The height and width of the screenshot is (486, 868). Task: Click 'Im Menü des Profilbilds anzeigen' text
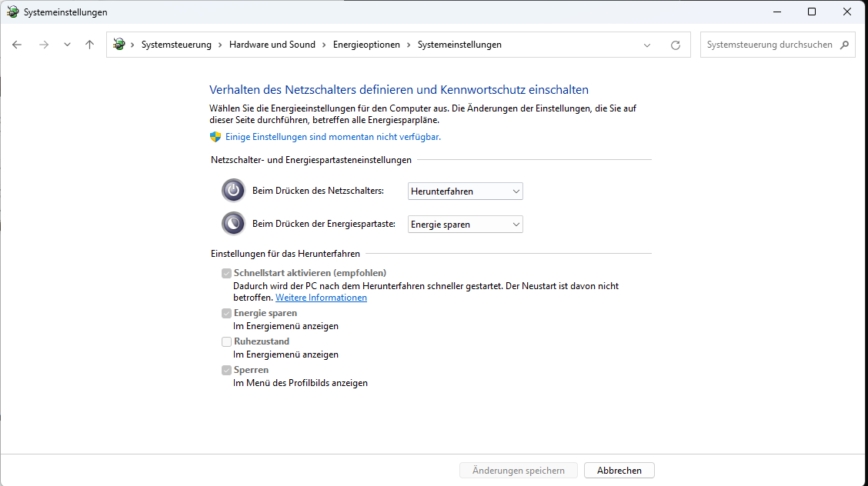click(300, 383)
